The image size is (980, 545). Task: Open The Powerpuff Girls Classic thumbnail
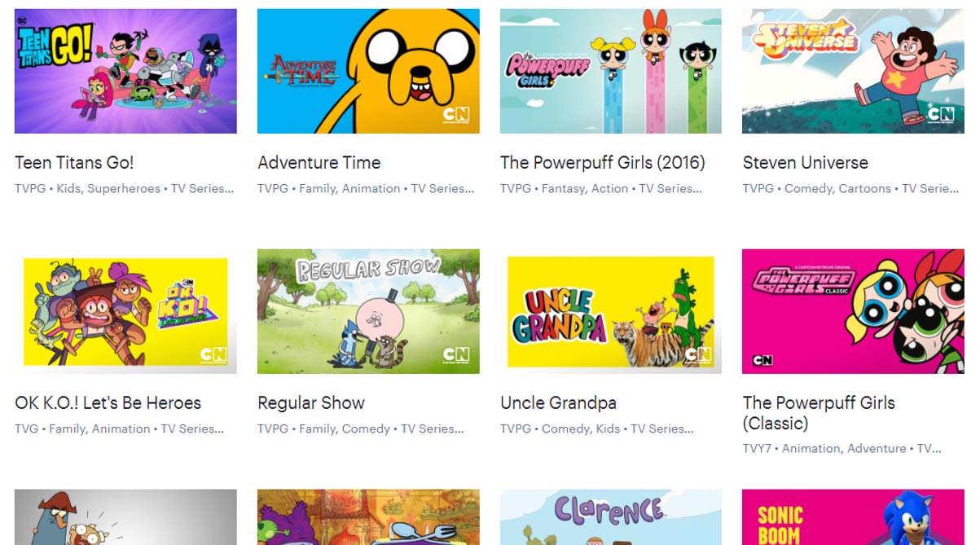point(853,311)
